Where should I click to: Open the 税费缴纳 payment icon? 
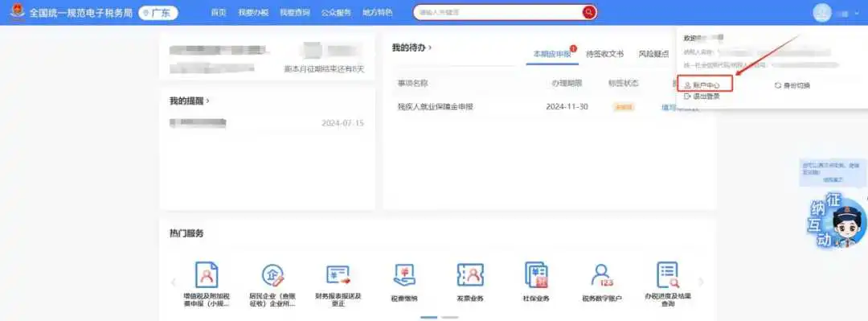(x=404, y=275)
